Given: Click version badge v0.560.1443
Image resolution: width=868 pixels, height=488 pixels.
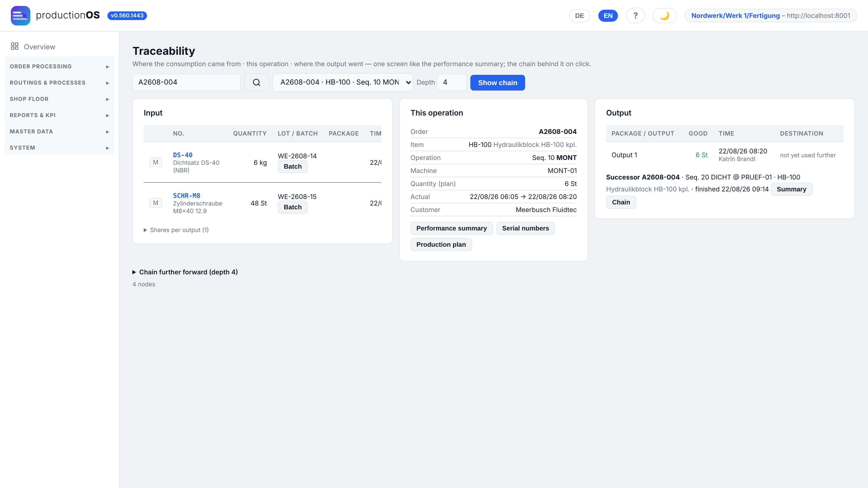Looking at the screenshot, I should pyautogui.click(x=127, y=15).
